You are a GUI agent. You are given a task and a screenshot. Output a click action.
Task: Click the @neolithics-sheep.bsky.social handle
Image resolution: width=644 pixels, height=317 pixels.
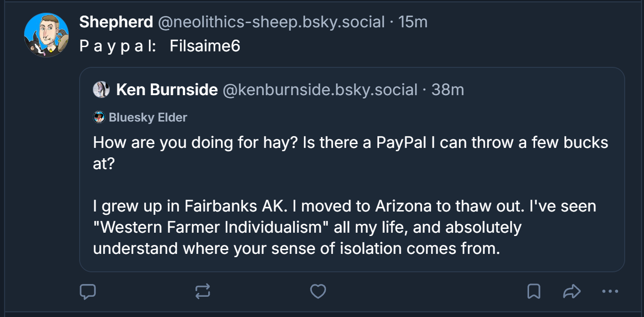click(x=271, y=22)
